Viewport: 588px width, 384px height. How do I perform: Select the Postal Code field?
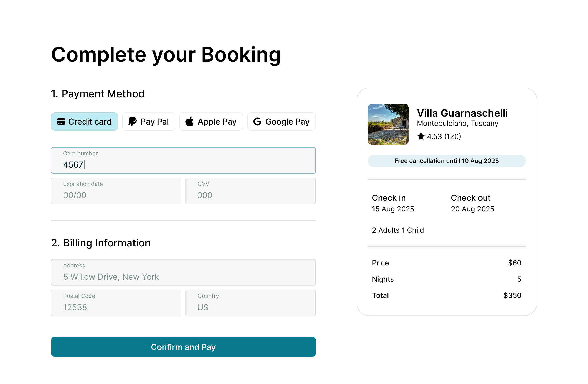116,304
